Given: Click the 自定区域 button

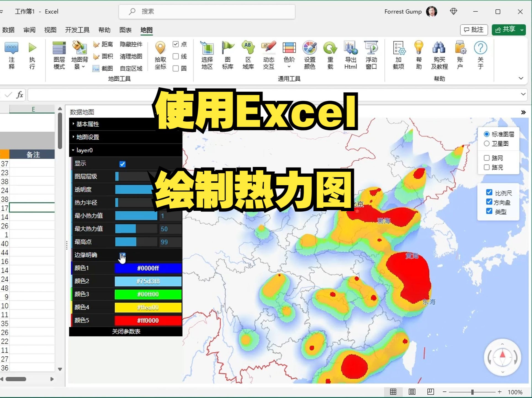Looking at the screenshot, I should click(x=131, y=68).
